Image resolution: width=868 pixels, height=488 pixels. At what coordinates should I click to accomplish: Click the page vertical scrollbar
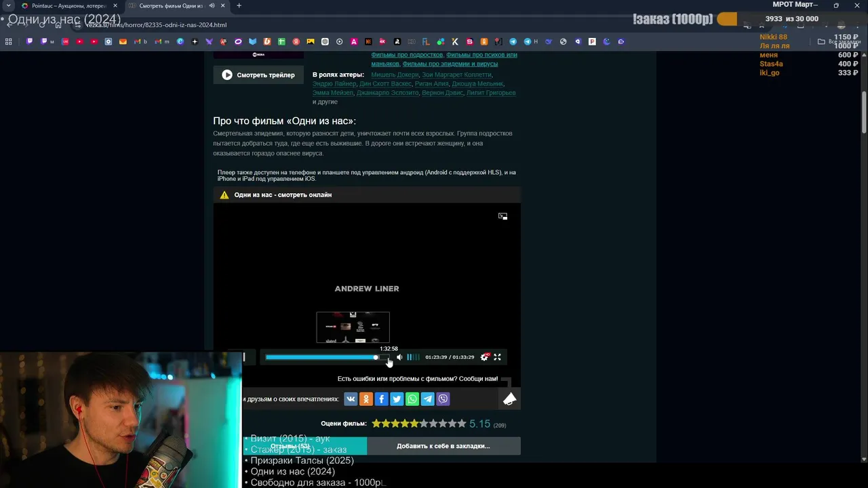[864, 112]
